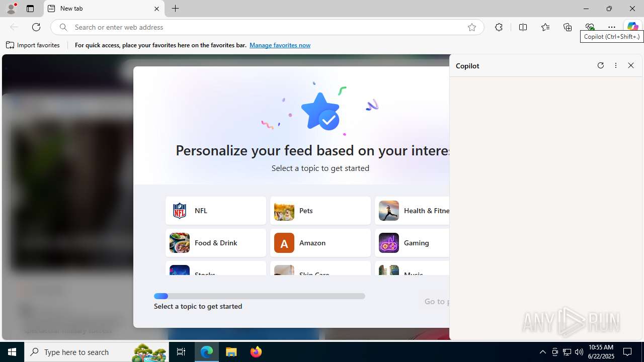This screenshot has width=644, height=362.
Task: Select the Health & Fitness topic
Action: click(412, 211)
